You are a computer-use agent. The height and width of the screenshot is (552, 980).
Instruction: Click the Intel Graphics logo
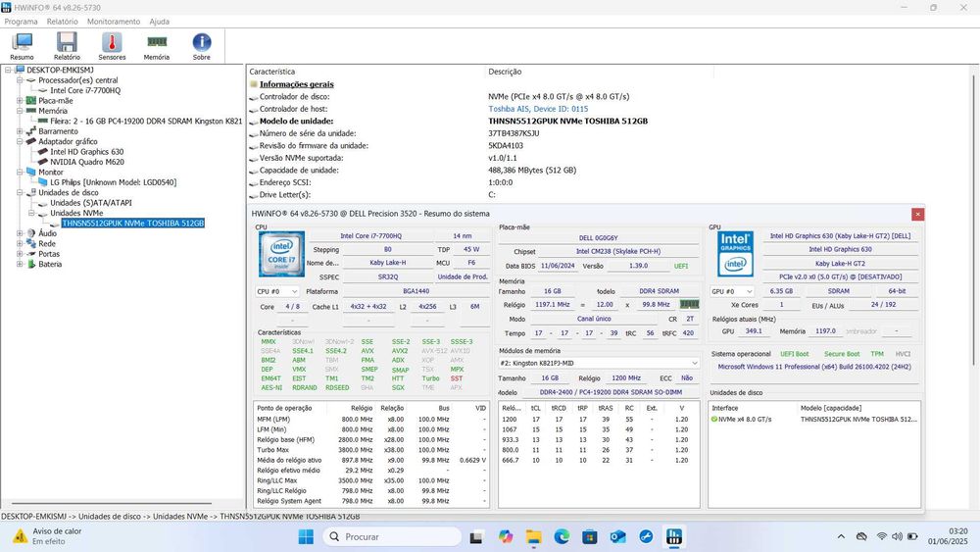tap(736, 254)
